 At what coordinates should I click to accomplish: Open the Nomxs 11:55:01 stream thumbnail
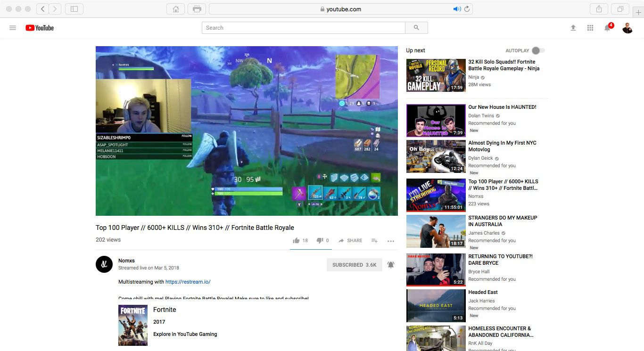click(x=436, y=195)
